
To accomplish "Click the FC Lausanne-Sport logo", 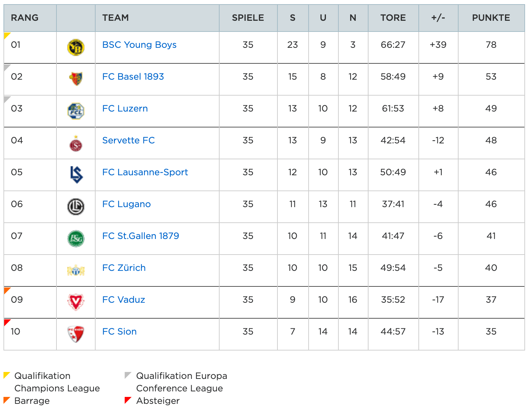I will click(76, 175).
